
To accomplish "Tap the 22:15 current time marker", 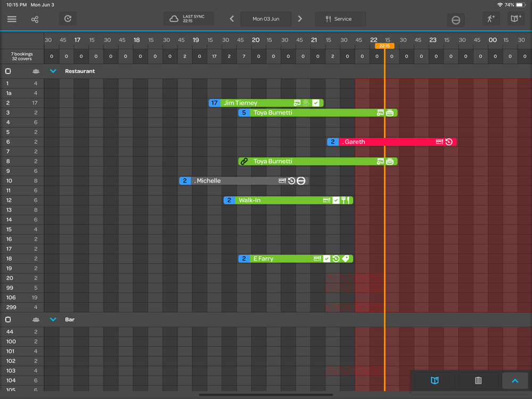I will click(x=385, y=46).
